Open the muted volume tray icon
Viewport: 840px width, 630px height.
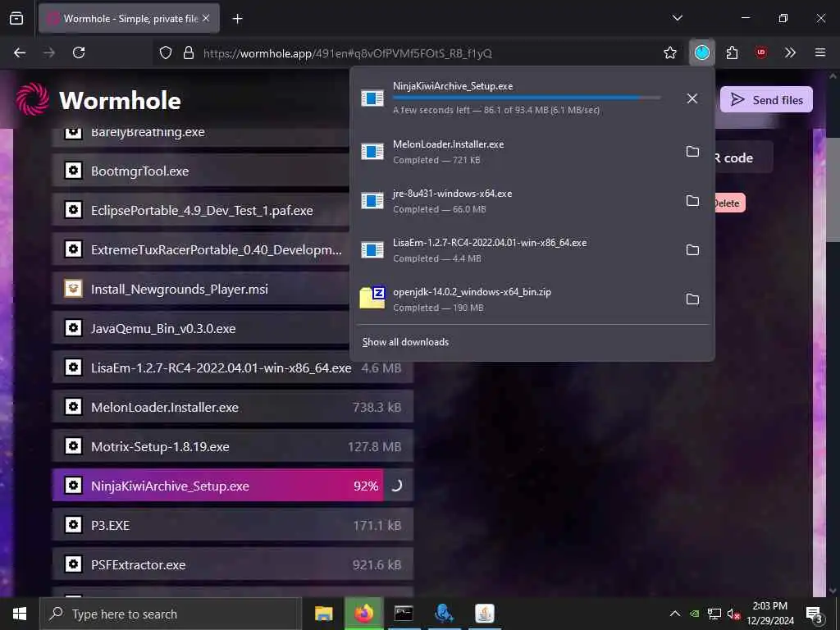pos(733,614)
